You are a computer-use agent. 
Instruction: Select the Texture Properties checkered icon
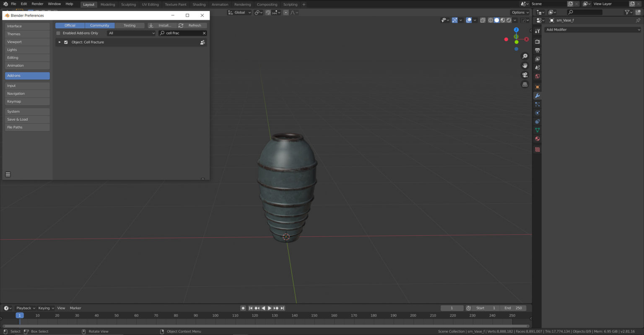click(537, 149)
